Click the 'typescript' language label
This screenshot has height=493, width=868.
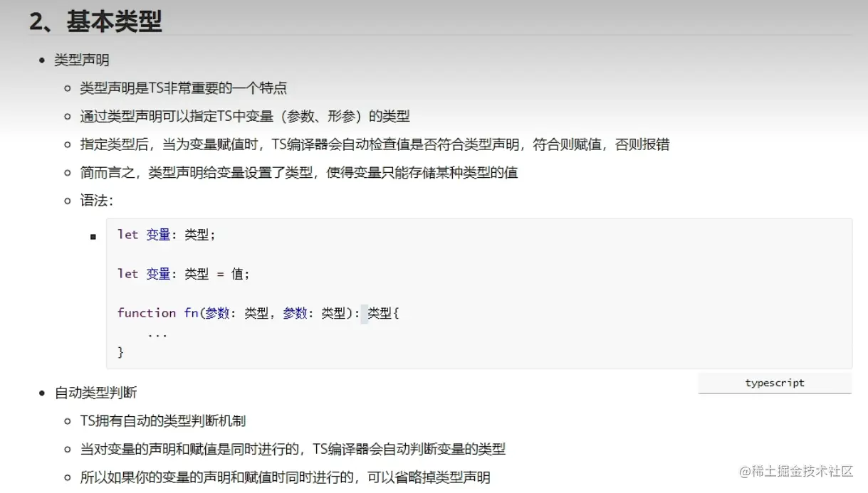775,383
